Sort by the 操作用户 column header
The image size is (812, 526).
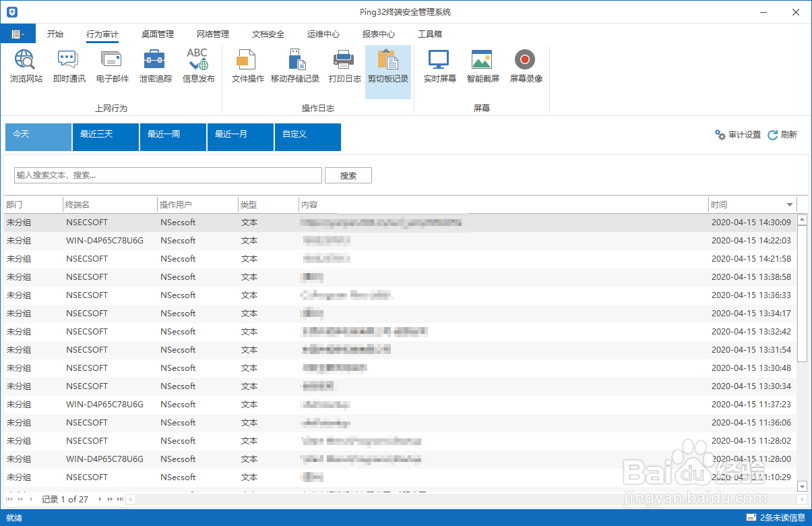[x=198, y=204]
